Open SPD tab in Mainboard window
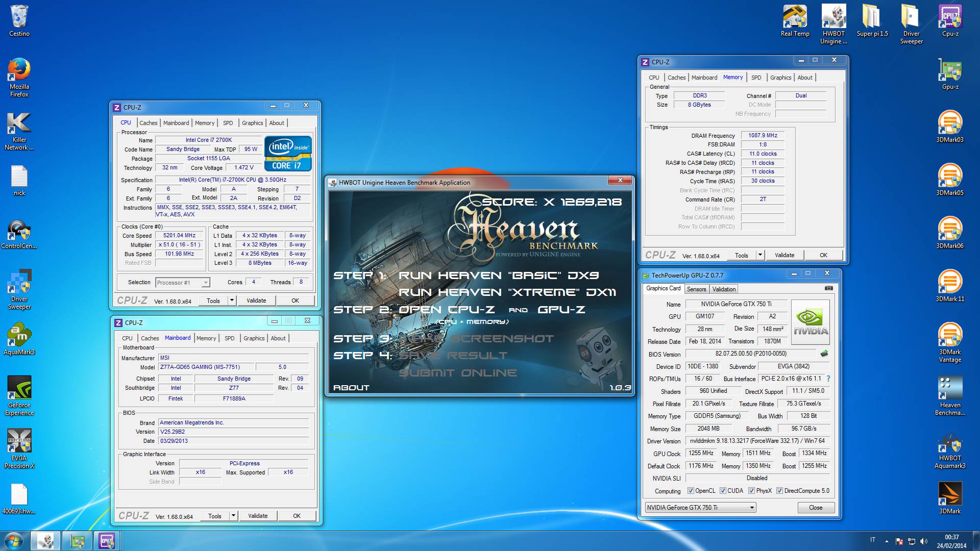The height and width of the screenshot is (551, 980). (230, 338)
